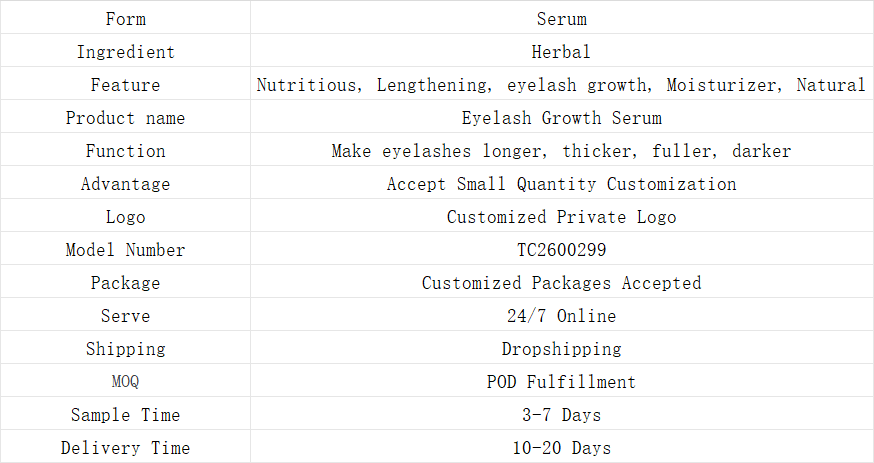Select the 'Herbal' value cell
Viewport: 874px width, 463px height.
tap(561, 52)
